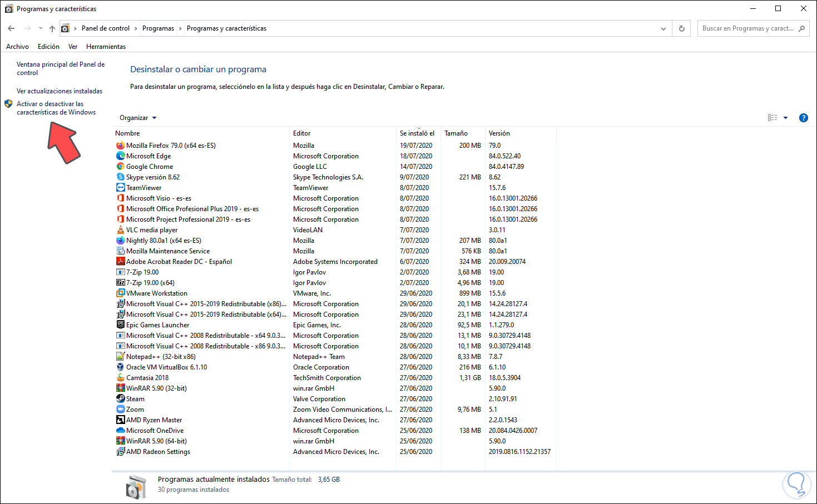Viewport: 817px width, 504px height.
Task: Open the Organizar dropdown menu
Action: pyautogui.click(x=138, y=118)
